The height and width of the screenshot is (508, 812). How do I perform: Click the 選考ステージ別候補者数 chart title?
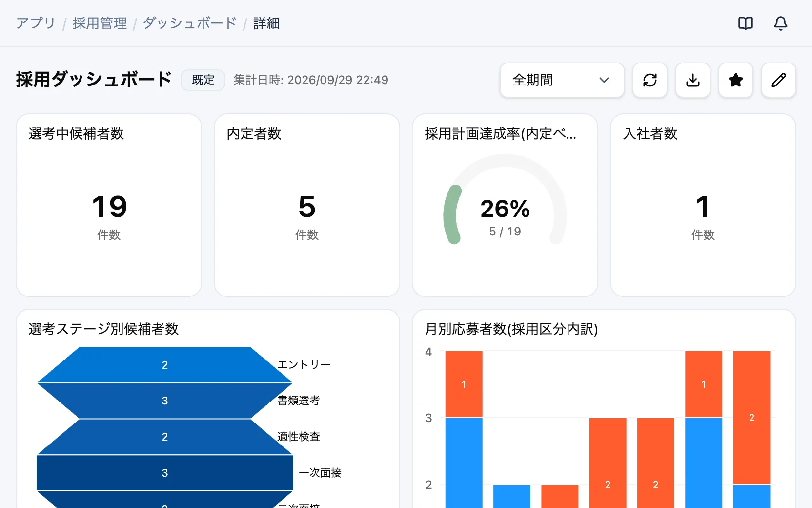click(x=103, y=329)
